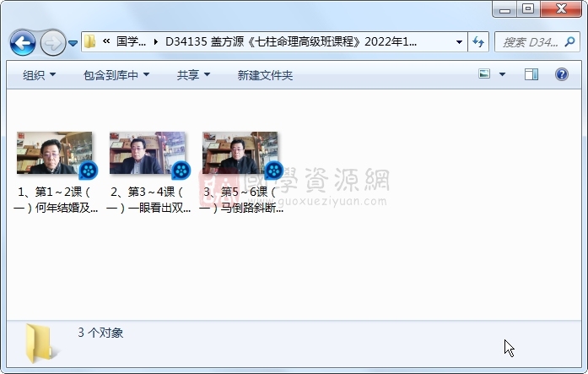Expand arrow after 国学... breadcrumb

coord(155,41)
